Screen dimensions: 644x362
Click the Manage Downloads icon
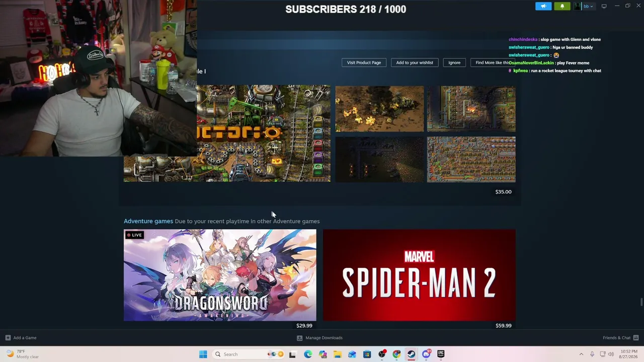299,338
